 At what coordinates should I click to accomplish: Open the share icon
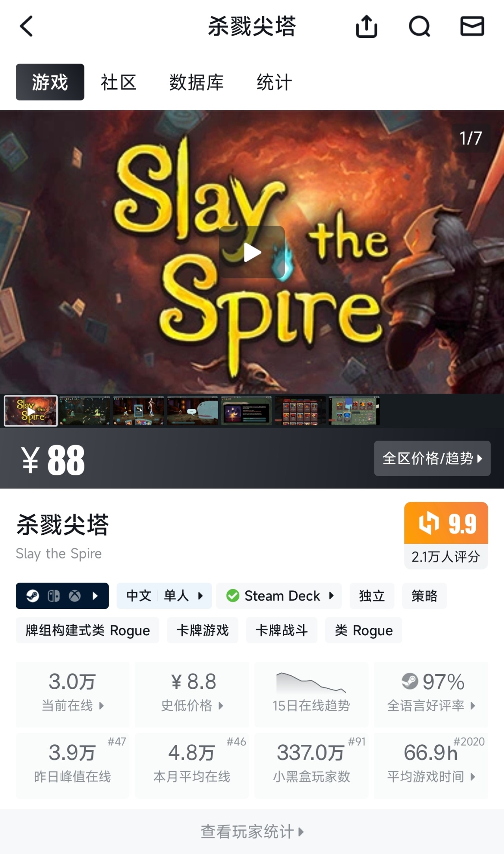[x=367, y=26]
